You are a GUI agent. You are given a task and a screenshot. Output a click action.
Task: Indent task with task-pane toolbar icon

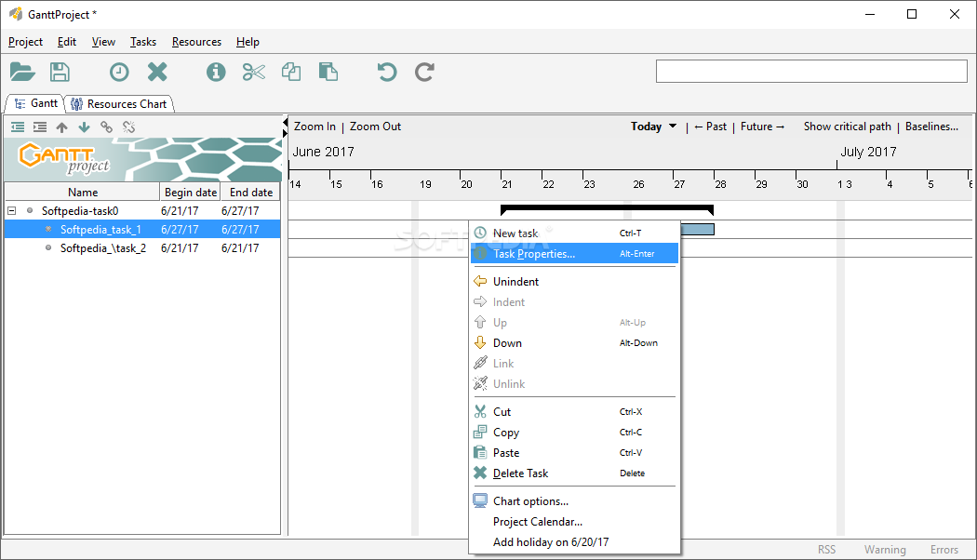pyautogui.click(x=40, y=127)
